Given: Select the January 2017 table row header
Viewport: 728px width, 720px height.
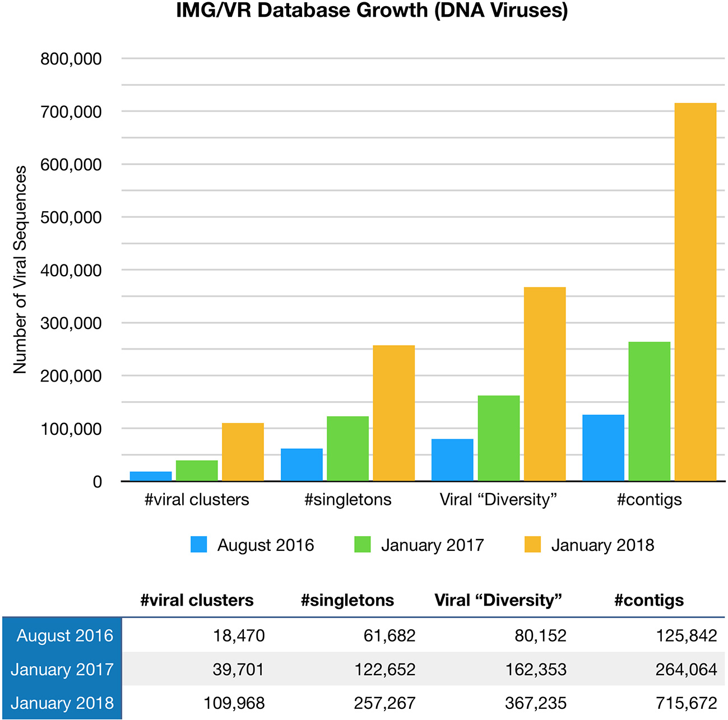Looking at the screenshot, I should [62, 669].
